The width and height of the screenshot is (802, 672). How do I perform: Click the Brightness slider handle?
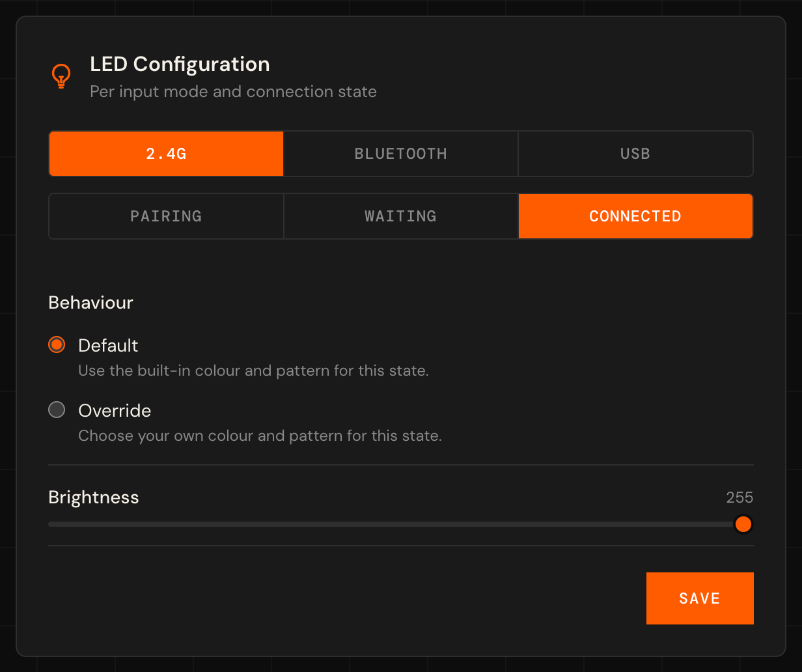(743, 524)
